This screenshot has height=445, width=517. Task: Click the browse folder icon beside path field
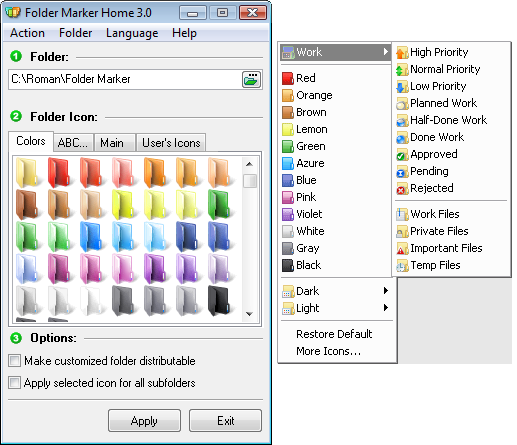(251, 79)
